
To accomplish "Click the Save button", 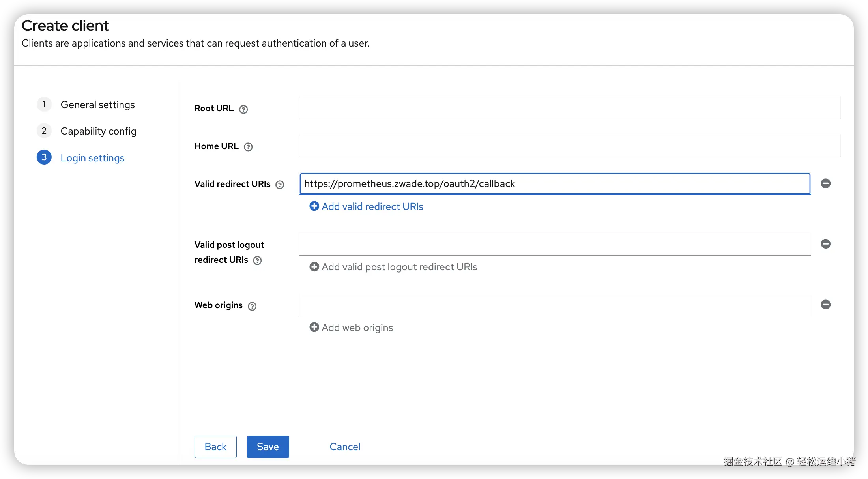I will point(268,447).
